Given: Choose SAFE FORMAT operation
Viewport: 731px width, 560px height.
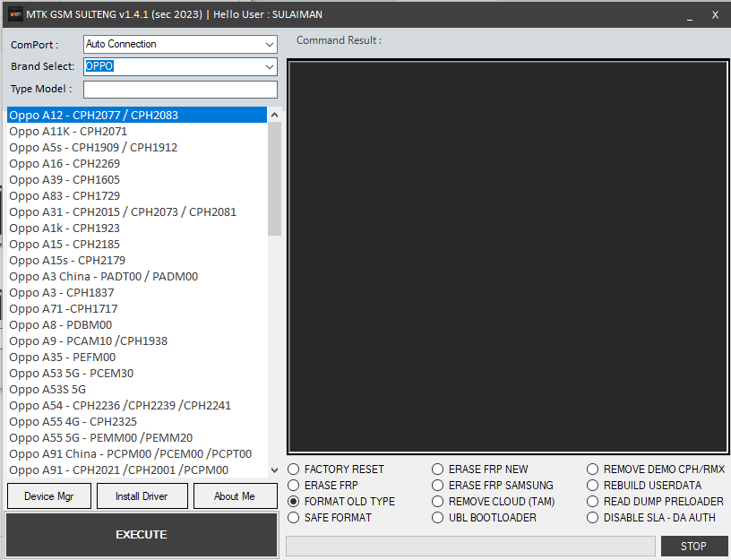Looking at the screenshot, I should pyautogui.click(x=294, y=517).
